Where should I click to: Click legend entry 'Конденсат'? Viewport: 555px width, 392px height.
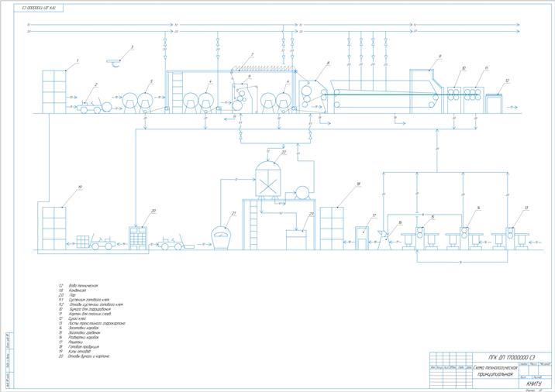coord(78,290)
